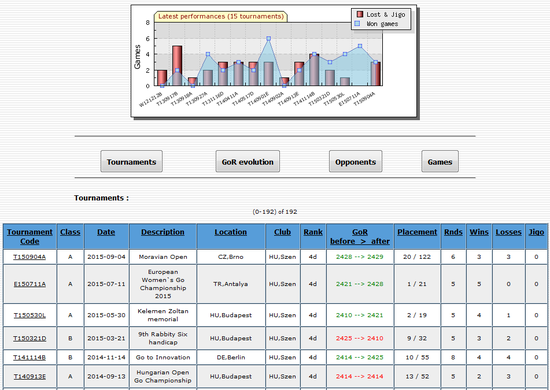The image size is (550, 390).
Task: Open the GoR evolution view
Action: pos(248,162)
